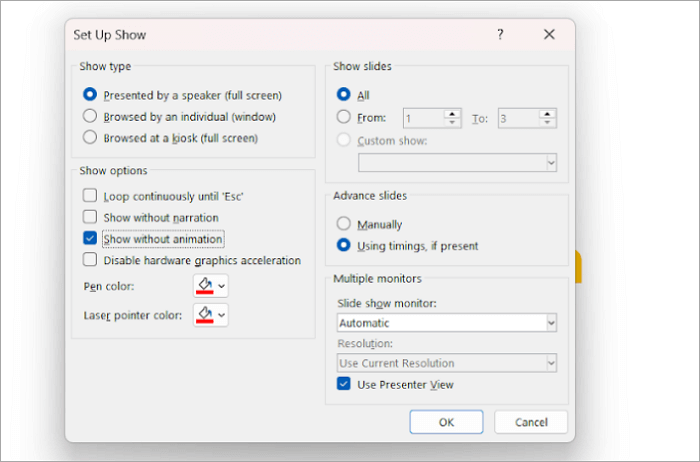Open the Laser pointer color dropdown arrow
Viewport: 700px width, 462px height.
pos(221,316)
